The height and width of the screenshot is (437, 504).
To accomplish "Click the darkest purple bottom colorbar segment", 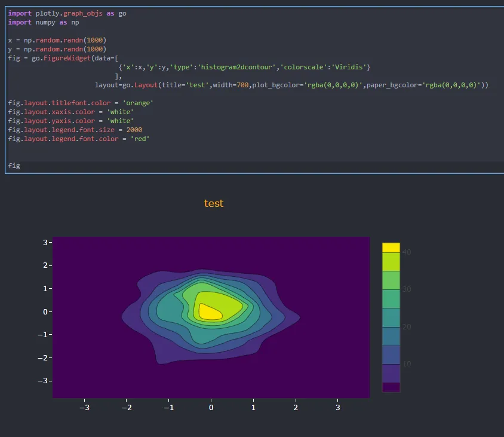I will point(391,387).
